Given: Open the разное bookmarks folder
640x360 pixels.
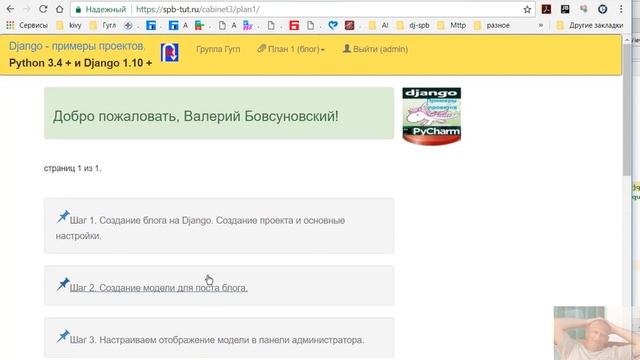Looking at the screenshot, I should point(492,25).
